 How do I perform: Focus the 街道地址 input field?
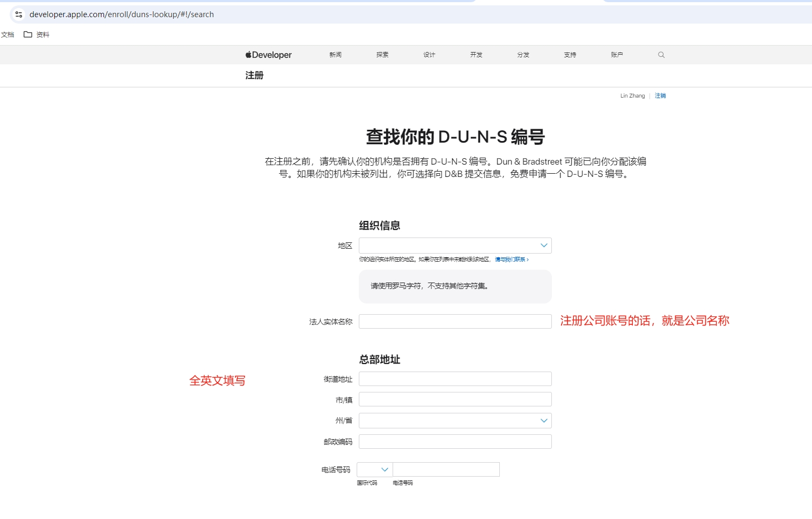pos(455,379)
